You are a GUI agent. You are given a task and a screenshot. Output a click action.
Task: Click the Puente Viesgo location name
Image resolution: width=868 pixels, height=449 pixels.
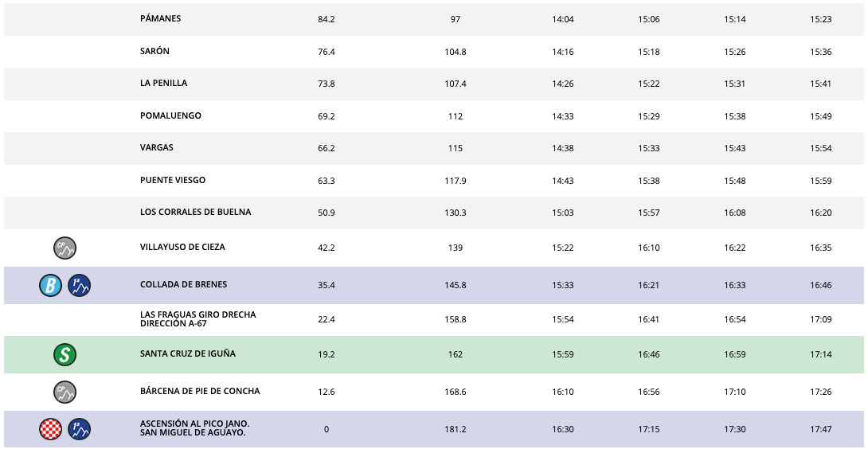172,181
